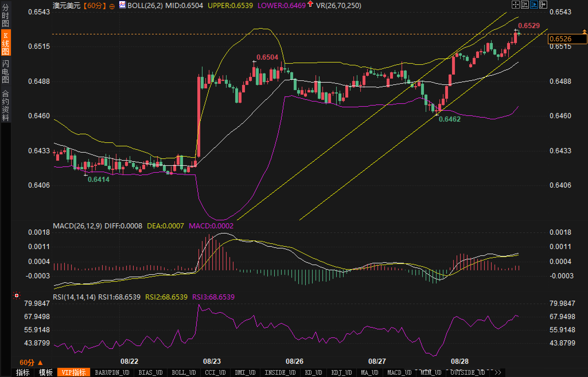Click the RSI1:68.6539 value

(x=119, y=297)
